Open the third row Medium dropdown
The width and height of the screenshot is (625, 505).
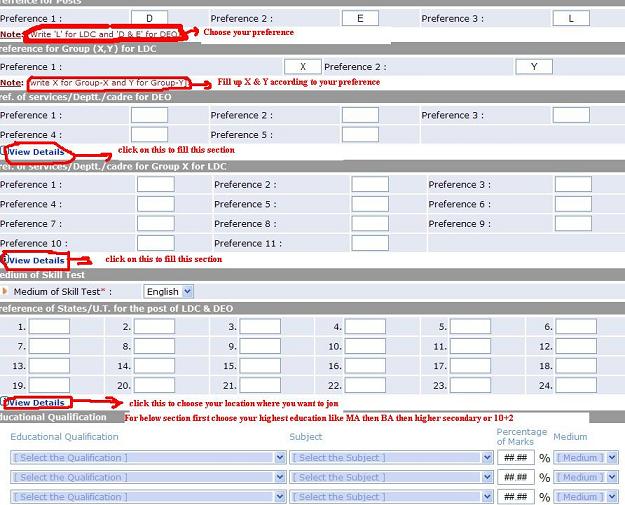click(x=586, y=497)
